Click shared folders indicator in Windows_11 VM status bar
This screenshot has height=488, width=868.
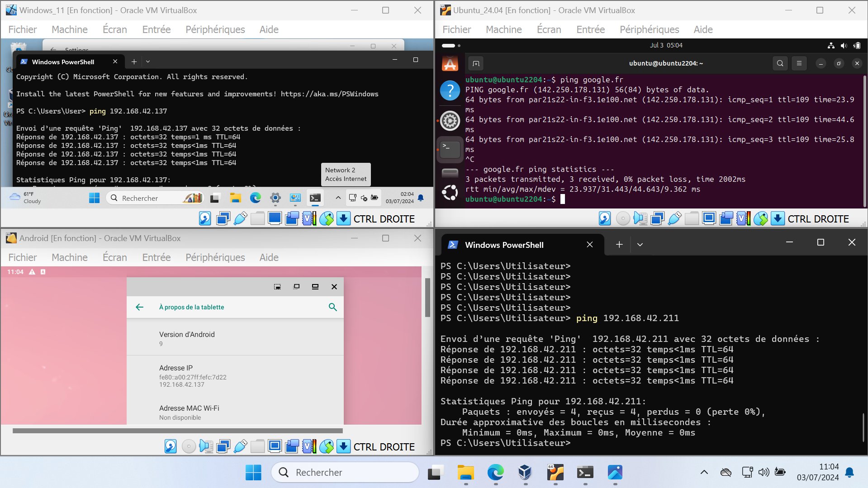[x=257, y=218]
